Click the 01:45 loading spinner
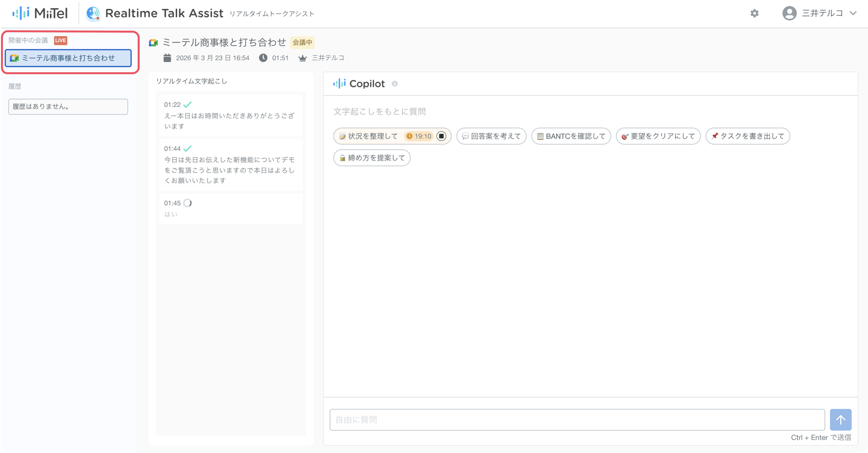Viewport: 868px width, 453px height. [x=187, y=203]
